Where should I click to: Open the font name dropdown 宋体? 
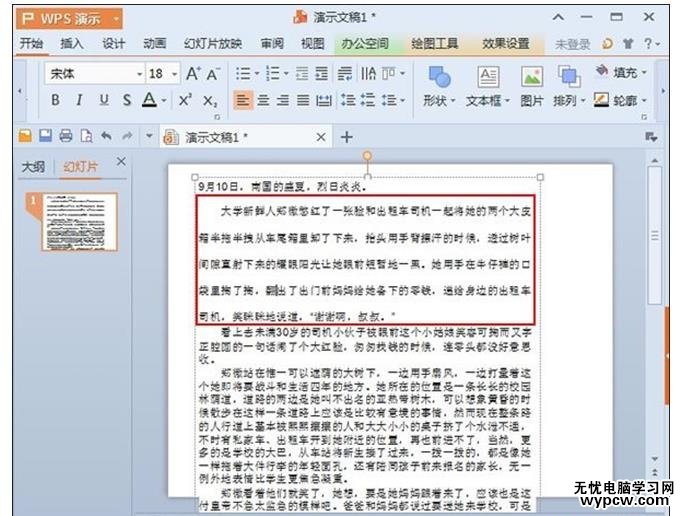coord(139,74)
